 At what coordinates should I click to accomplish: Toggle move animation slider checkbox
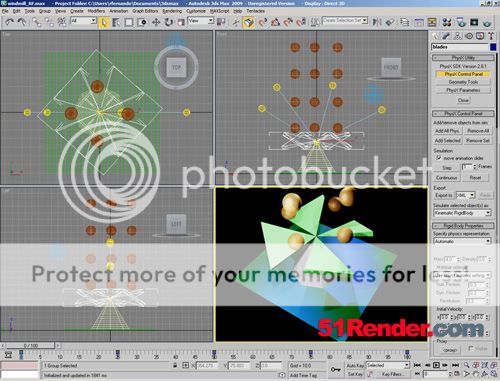pyautogui.click(x=439, y=158)
